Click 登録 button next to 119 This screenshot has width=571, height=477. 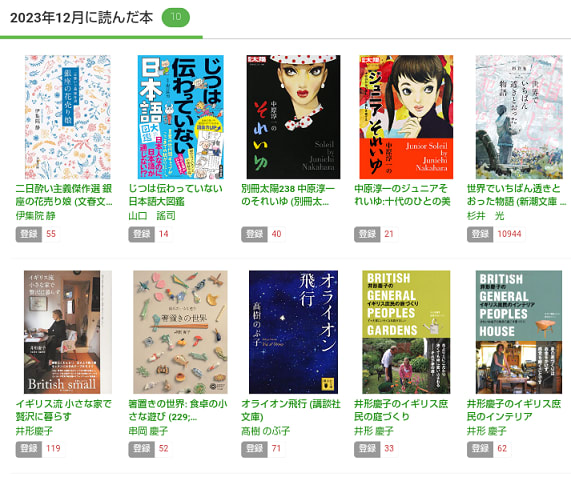29,449
